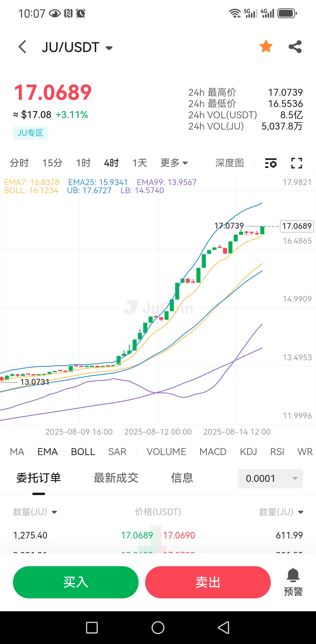Tap bid price 17.0689 in order book

click(137, 535)
